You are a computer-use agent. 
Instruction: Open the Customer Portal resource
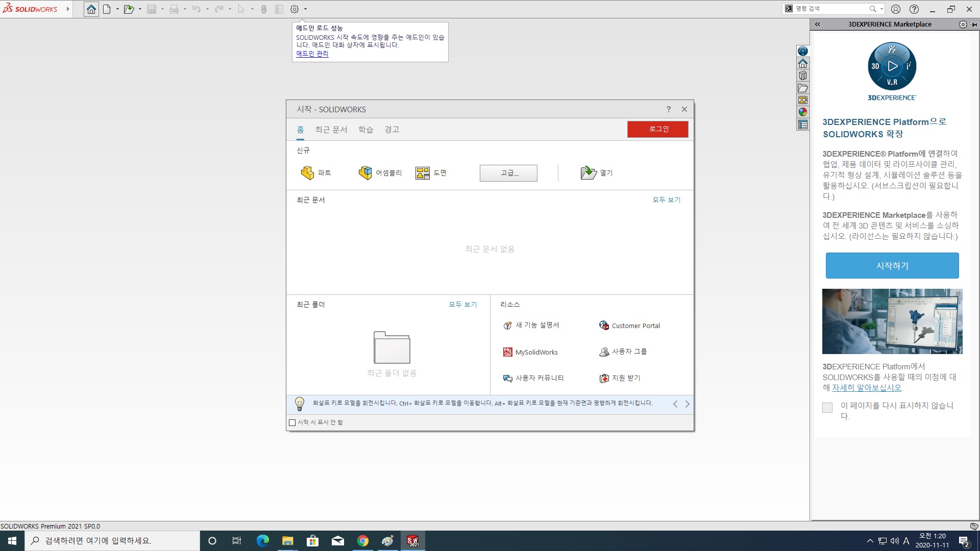point(630,325)
